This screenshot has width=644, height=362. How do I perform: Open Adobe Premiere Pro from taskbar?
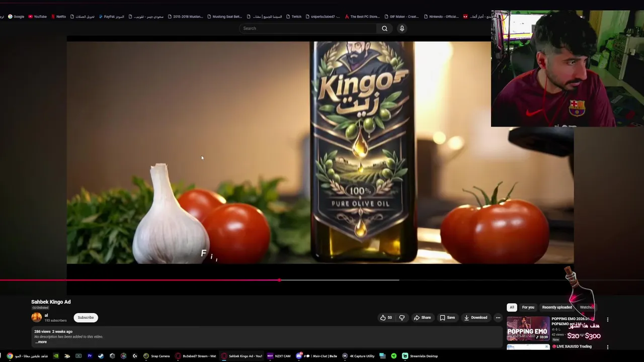(x=90, y=356)
